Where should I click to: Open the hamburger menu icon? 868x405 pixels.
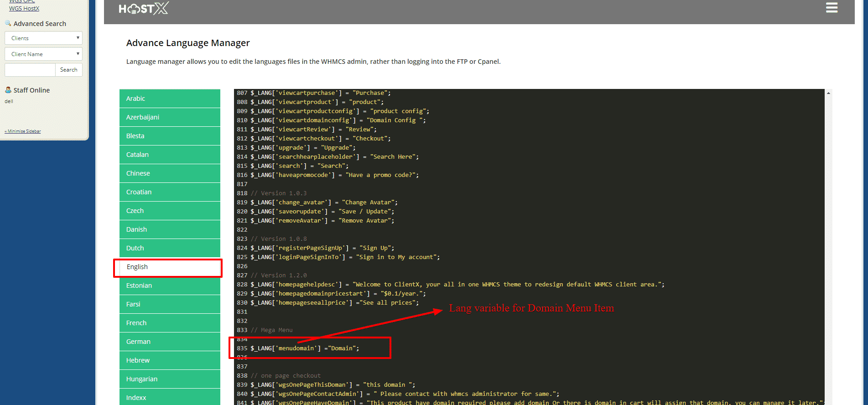coord(832,8)
